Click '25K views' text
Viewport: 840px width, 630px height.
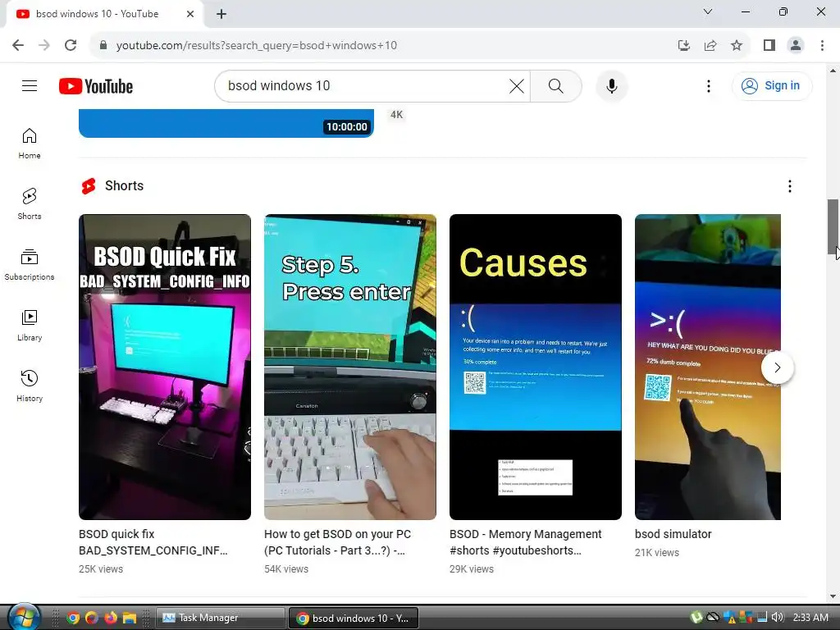[x=101, y=569]
